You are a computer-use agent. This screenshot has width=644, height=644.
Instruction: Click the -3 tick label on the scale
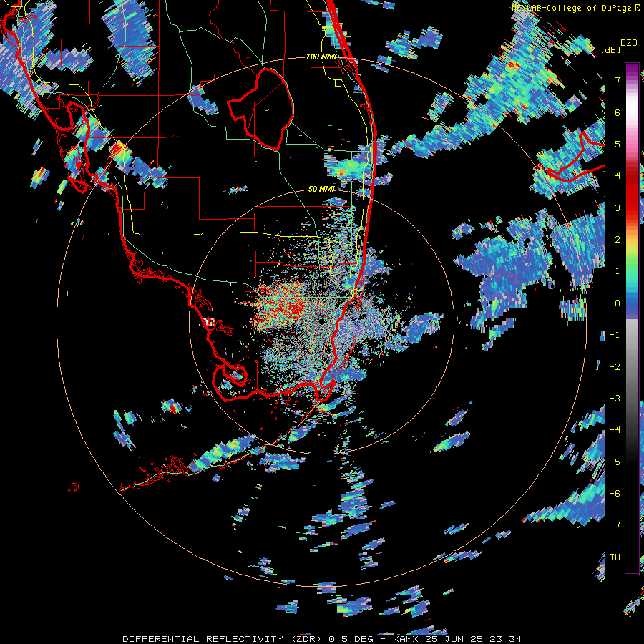(615, 399)
